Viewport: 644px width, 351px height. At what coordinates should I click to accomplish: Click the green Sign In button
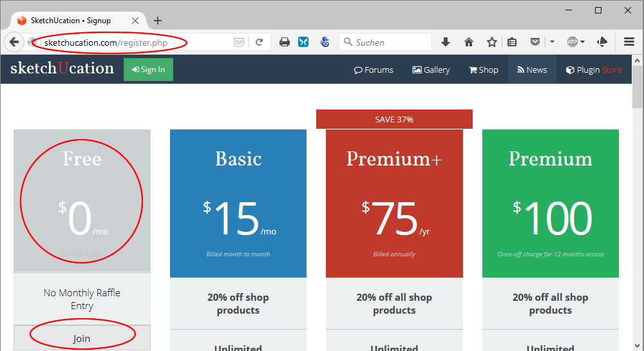point(148,70)
